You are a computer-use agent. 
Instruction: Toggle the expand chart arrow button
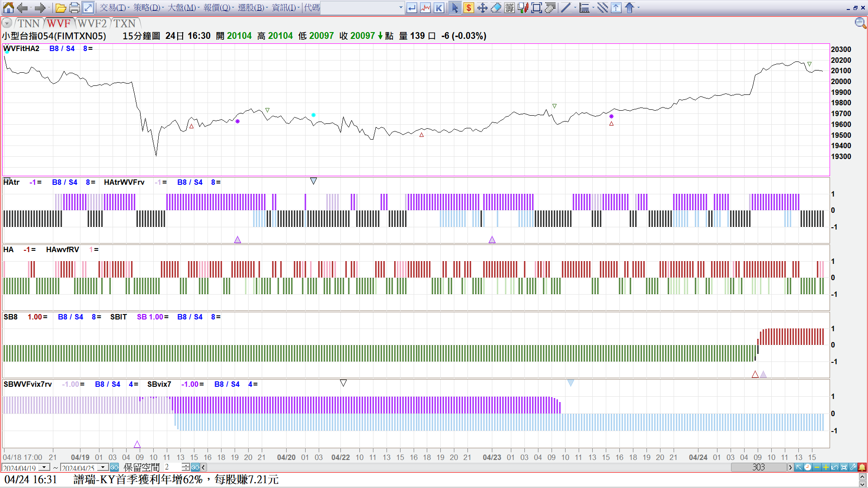88,8
